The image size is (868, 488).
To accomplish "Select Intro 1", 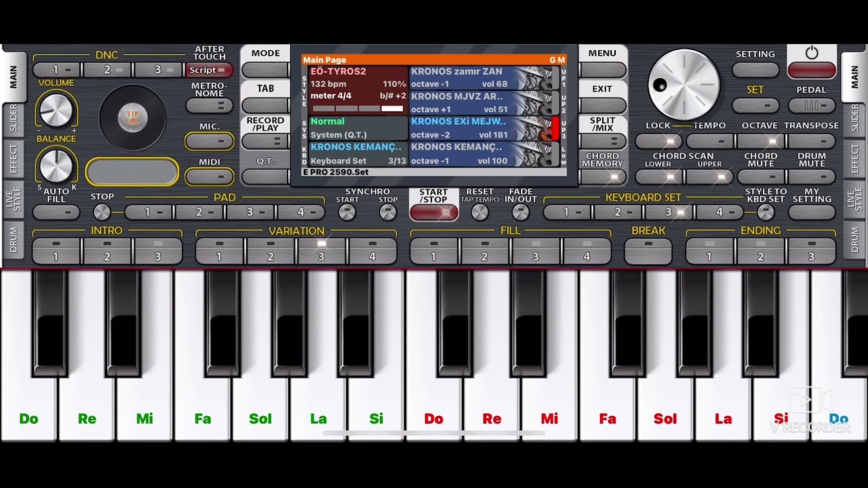I will pyautogui.click(x=56, y=251).
